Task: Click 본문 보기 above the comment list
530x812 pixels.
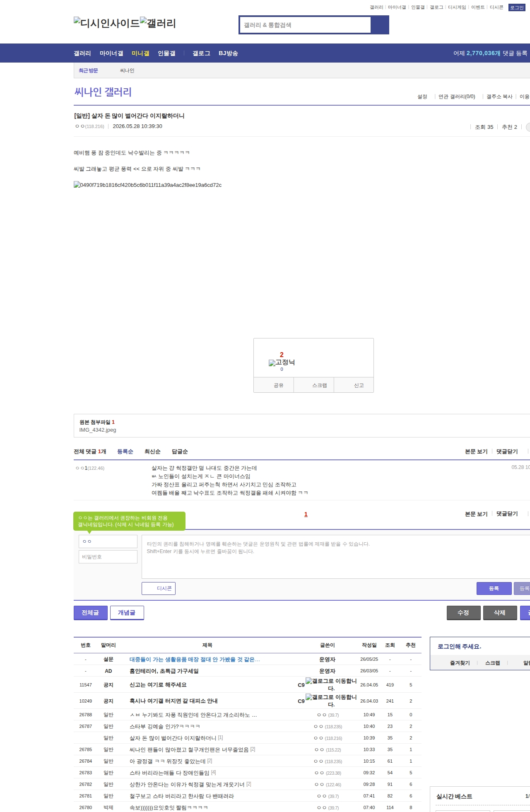Action: (476, 452)
